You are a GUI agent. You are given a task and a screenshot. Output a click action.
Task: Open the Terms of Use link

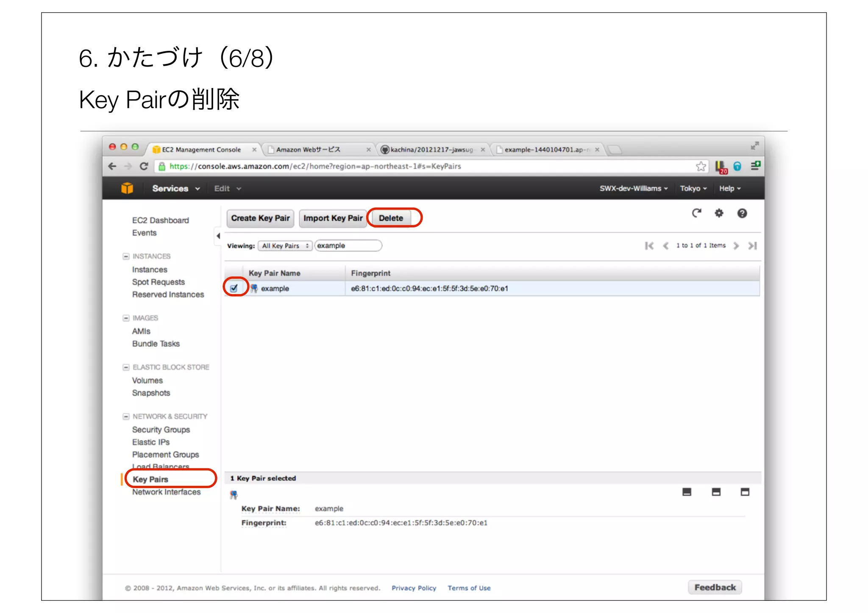point(469,588)
